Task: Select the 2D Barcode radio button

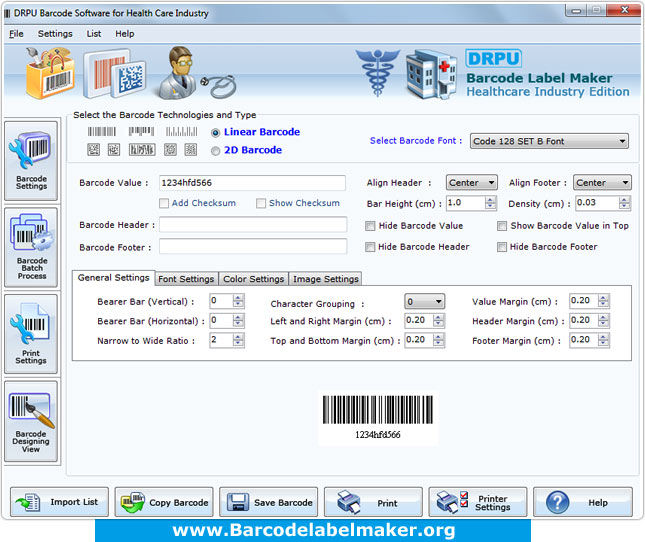Action: [215, 151]
